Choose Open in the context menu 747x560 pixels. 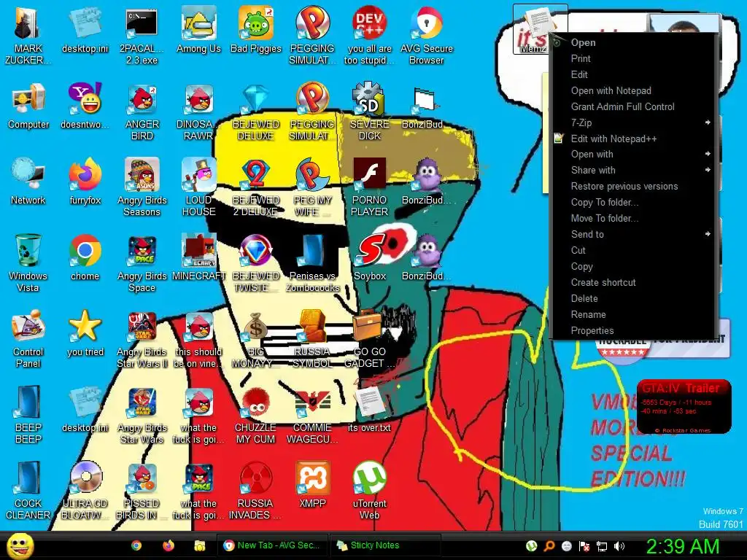[x=634, y=42]
